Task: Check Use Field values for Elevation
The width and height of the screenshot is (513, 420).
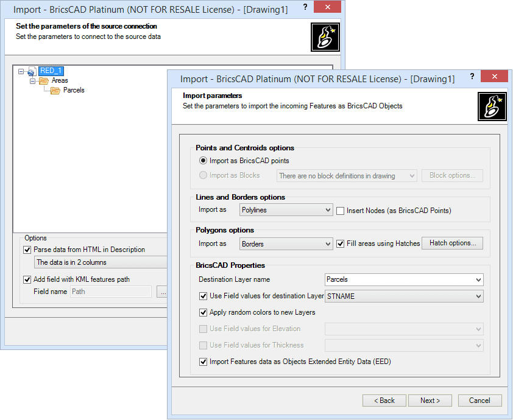Action: click(x=203, y=329)
